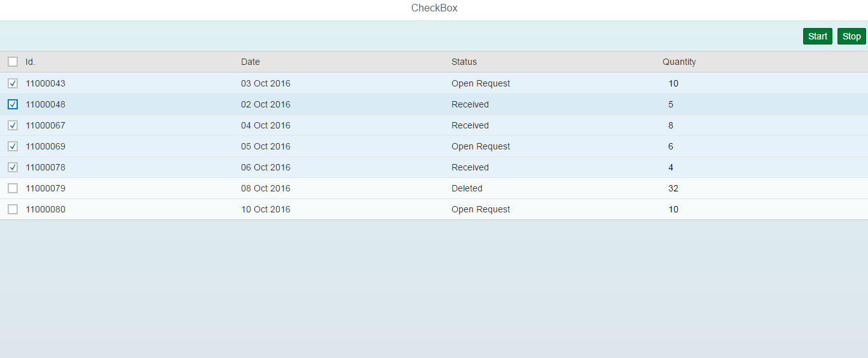This screenshot has width=868, height=358.
Task: Click the Date column header
Action: tap(251, 62)
